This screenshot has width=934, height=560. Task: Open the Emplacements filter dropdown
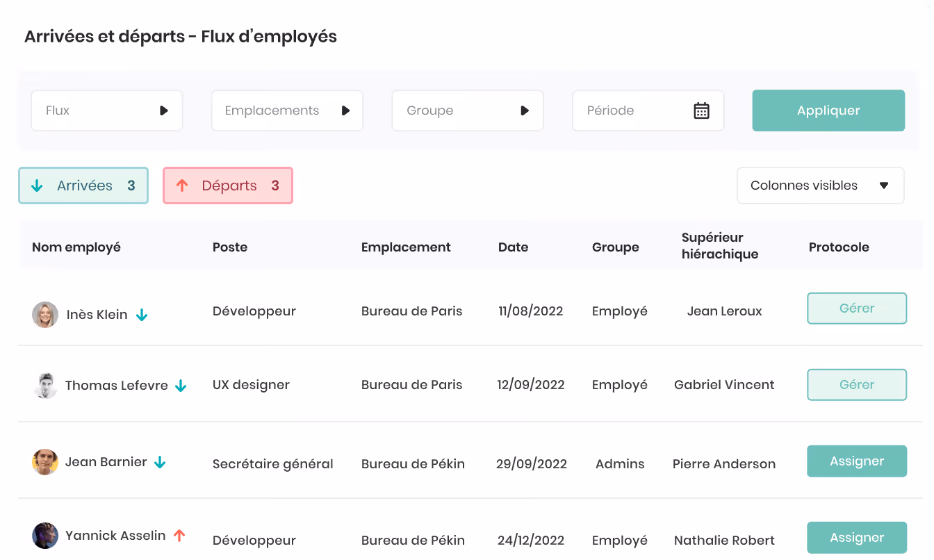click(287, 110)
